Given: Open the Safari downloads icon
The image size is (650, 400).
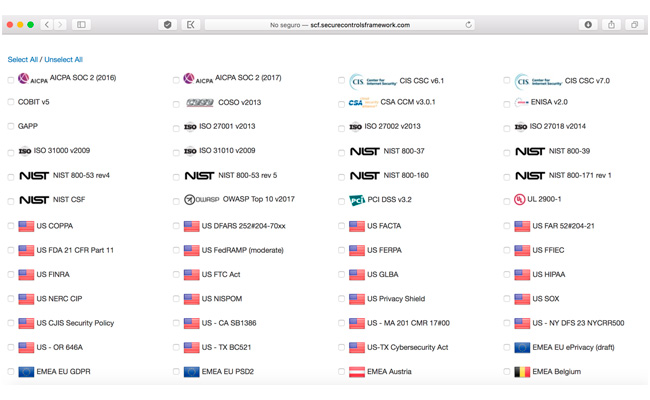Looking at the screenshot, I should 588,25.
